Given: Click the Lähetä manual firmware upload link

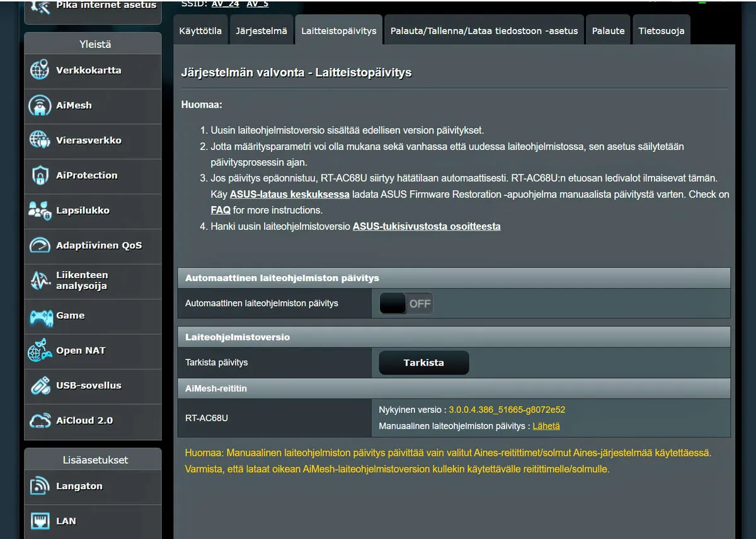Looking at the screenshot, I should coord(546,426).
